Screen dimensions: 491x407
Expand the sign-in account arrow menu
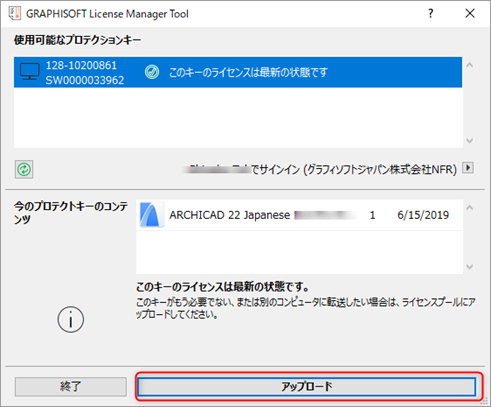pyautogui.click(x=468, y=168)
